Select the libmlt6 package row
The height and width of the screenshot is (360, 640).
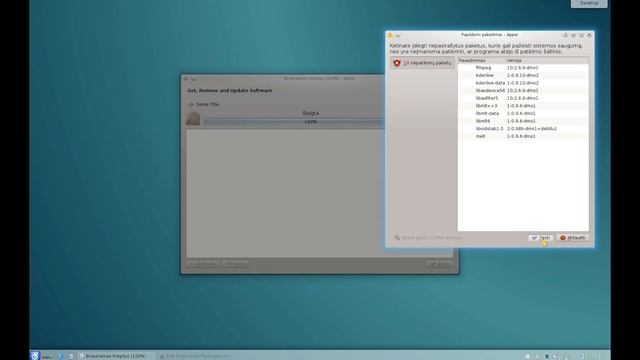523,121
